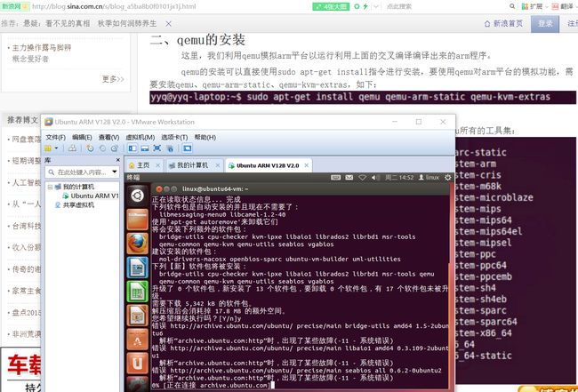Open LibreOffice Impress from the launcher
This screenshot has height=392, width=578.
click(x=138, y=316)
